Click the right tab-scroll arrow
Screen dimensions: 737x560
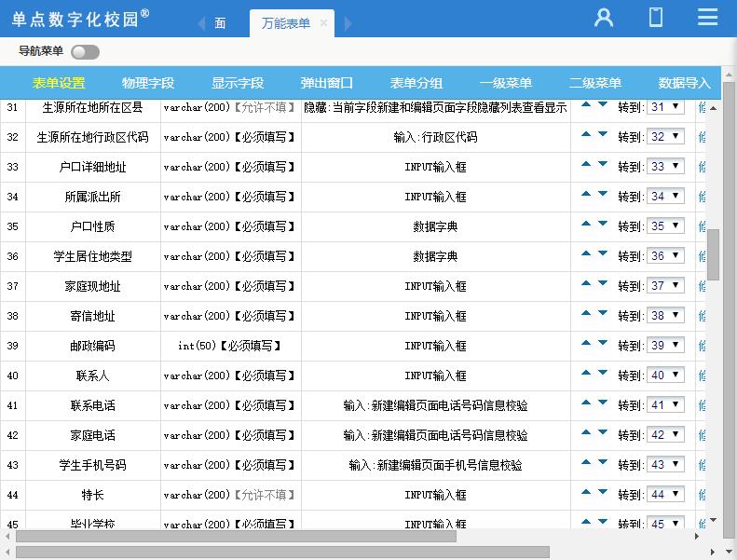(x=348, y=23)
